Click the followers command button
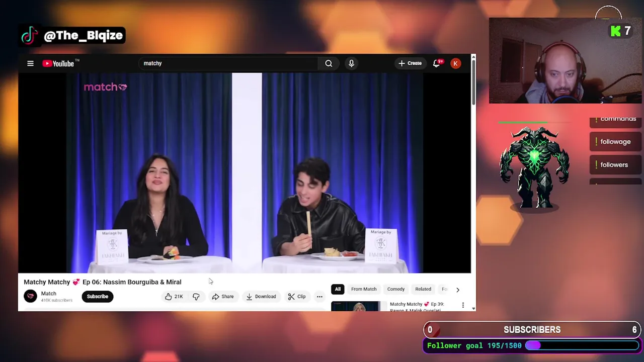The image size is (644, 362). click(x=615, y=165)
